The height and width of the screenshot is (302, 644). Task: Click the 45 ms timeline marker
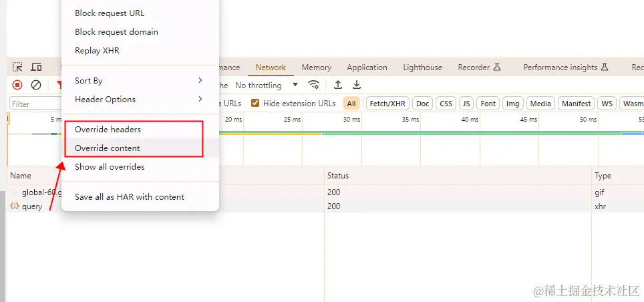coord(528,120)
